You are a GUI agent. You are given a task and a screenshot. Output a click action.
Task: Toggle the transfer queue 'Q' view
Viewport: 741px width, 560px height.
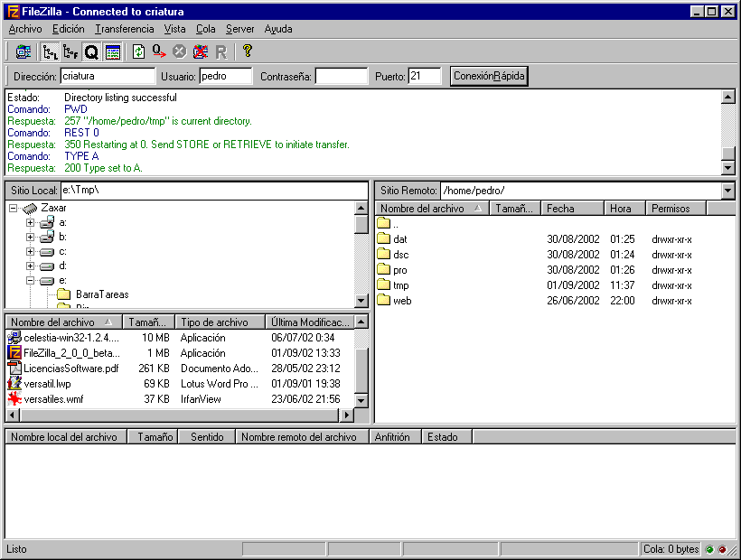(x=91, y=52)
